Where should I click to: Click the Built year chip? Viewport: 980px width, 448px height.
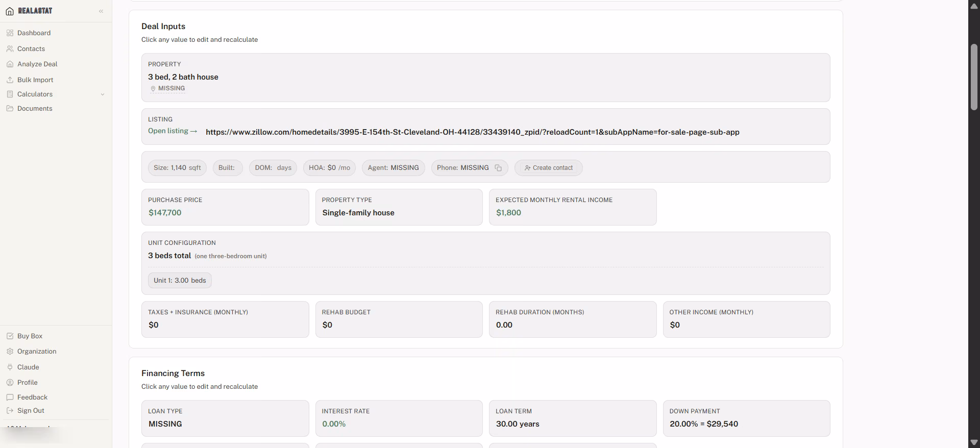228,168
